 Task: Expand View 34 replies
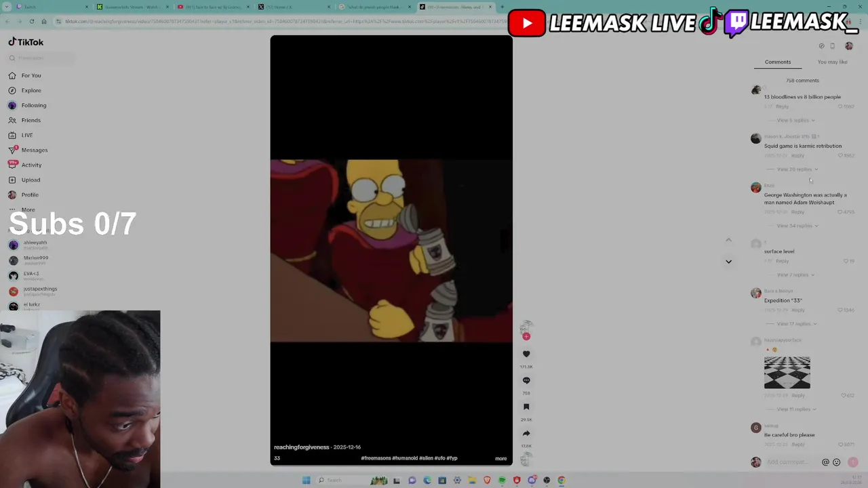[x=796, y=226]
